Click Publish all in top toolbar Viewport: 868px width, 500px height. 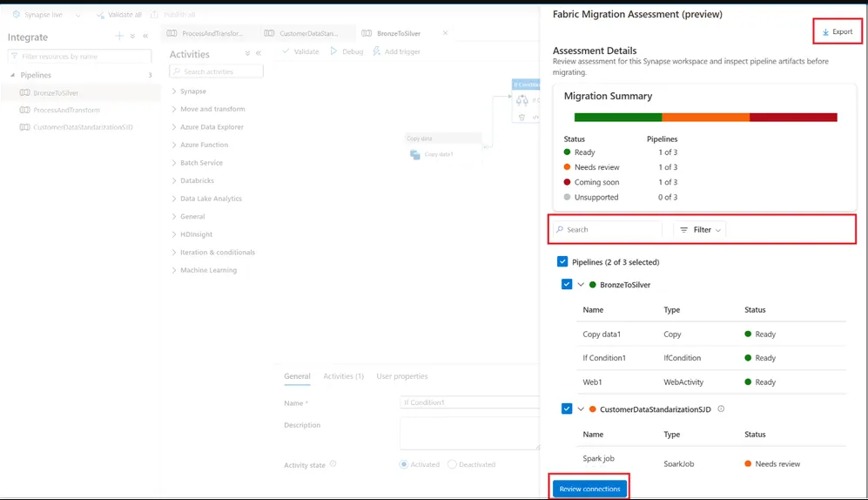pyautogui.click(x=172, y=15)
